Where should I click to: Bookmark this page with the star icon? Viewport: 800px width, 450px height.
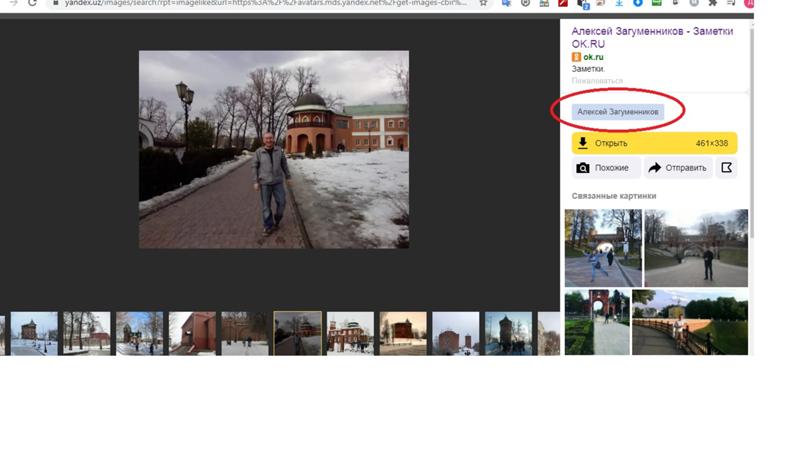[x=483, y=3]
